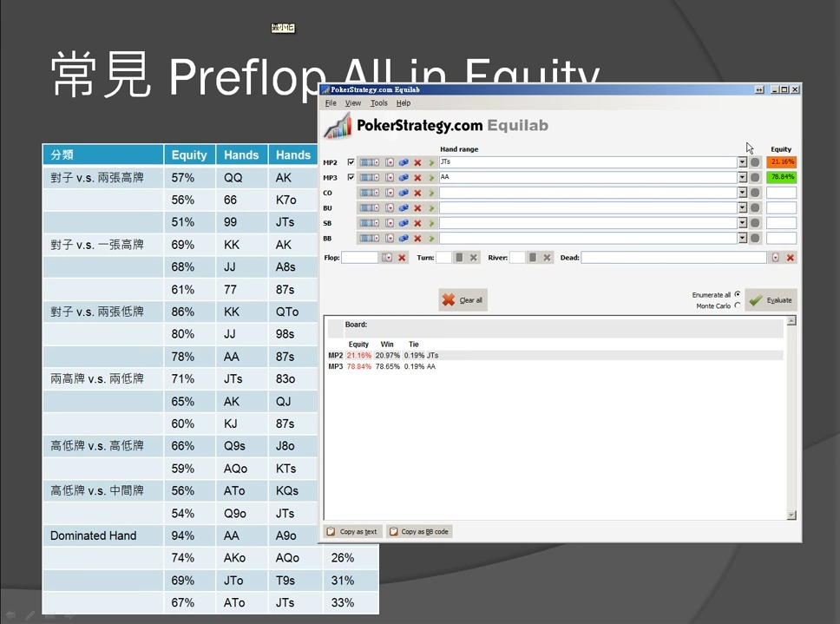The height and width of the screenshot is (624, 840).
Task: Open the Help menu in Equilab
Action: click(x=404, y=102)
